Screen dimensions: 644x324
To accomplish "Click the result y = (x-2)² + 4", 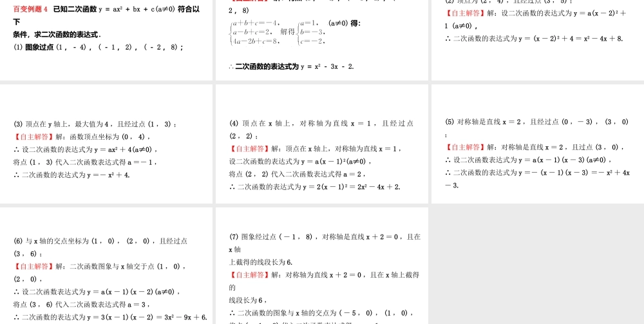I will tap(538, 39).
